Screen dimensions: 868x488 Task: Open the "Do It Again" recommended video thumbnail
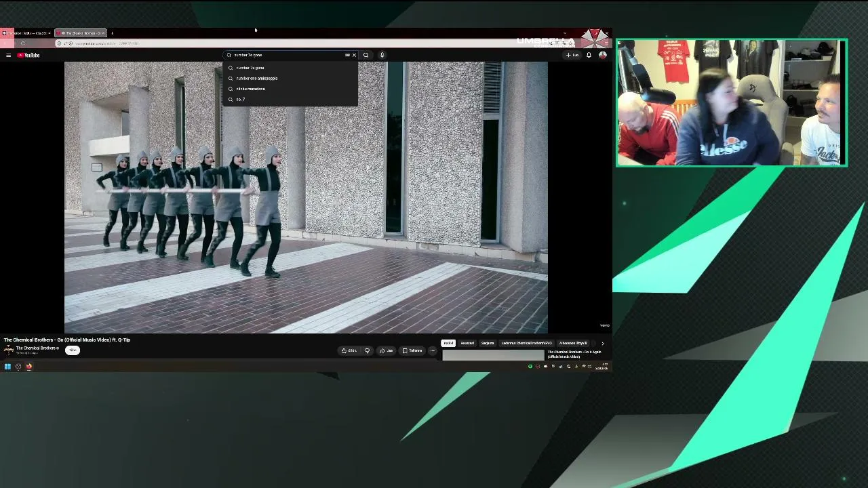point(494,354)
